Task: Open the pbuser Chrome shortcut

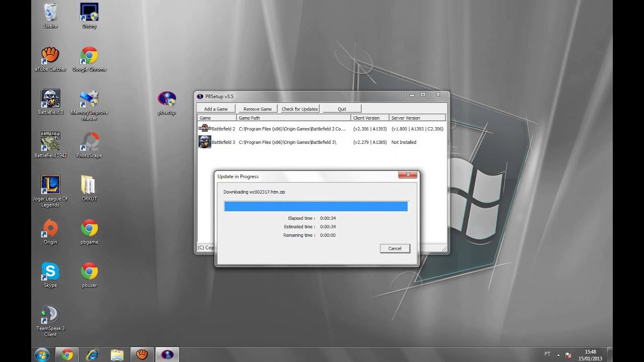Action: coord(89,275)
